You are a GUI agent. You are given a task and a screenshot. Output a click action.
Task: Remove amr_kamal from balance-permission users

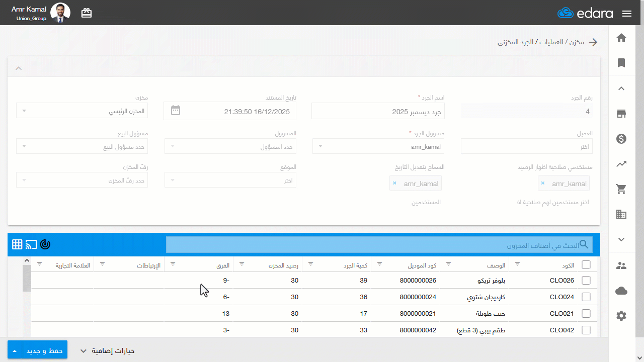tap(542, 184)
